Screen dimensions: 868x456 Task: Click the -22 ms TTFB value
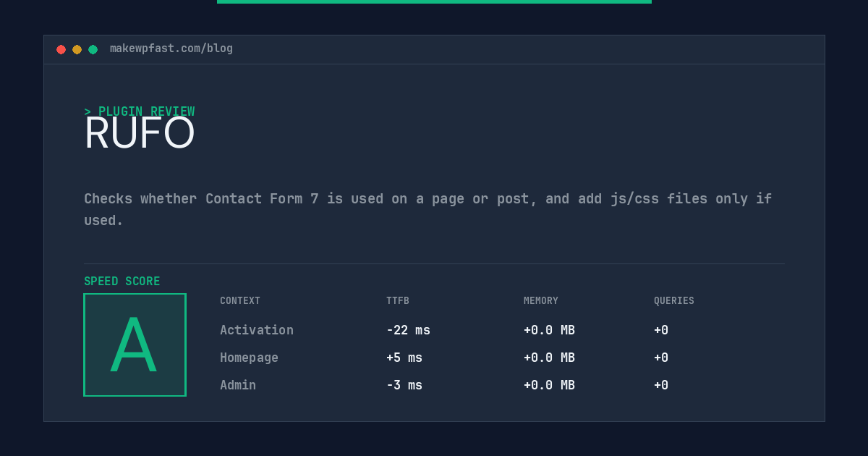(x=408, y=330)
